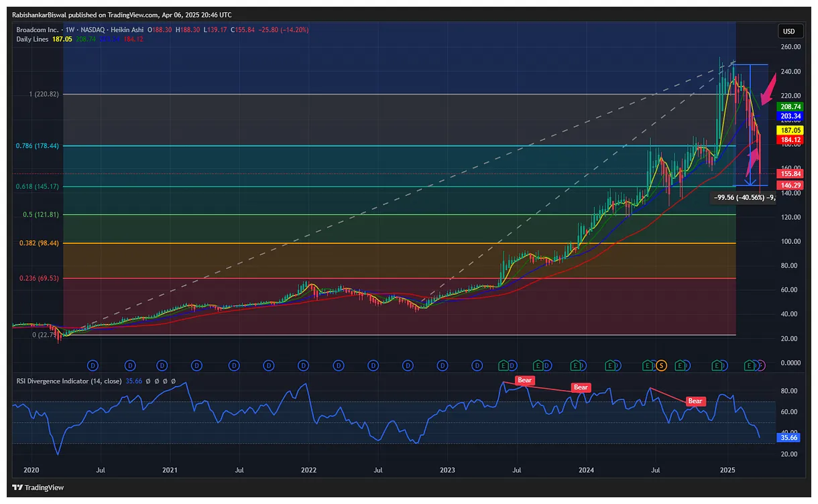818x504 pixels.
Task: Open the USD currency selector
Action: pyautogui.click(x=788, y=31)
